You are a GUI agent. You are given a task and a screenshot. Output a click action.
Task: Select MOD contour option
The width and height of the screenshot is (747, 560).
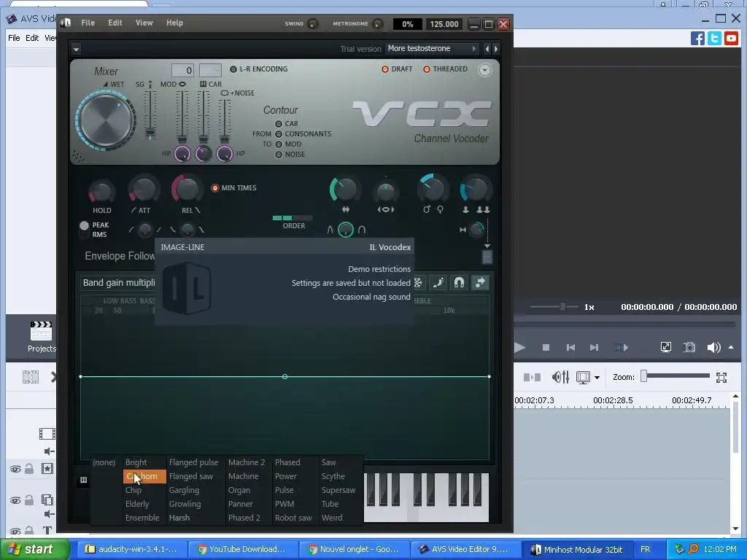(287, 144)
